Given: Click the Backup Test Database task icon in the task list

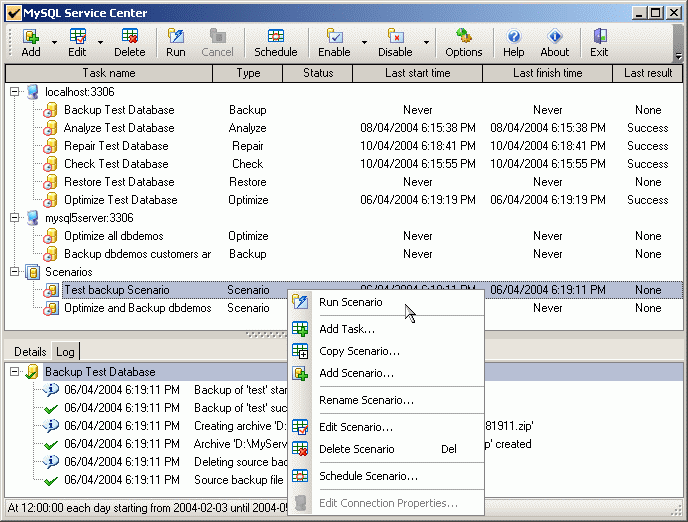Looking at the screenshot, I should 50,110.
